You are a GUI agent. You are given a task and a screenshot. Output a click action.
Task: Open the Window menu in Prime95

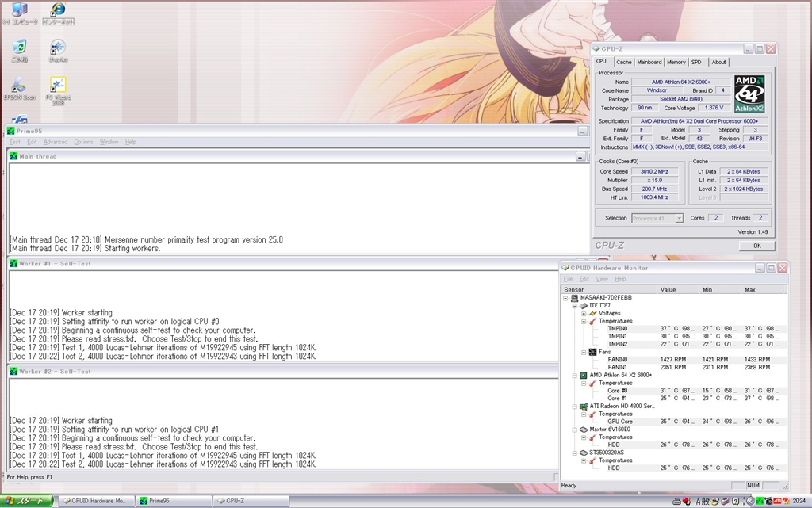[x=109, y=142]
